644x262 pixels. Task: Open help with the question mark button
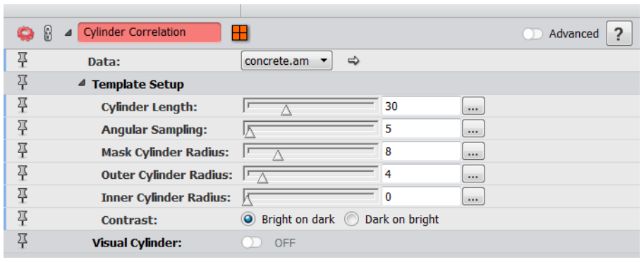click(x=619, y=34)
